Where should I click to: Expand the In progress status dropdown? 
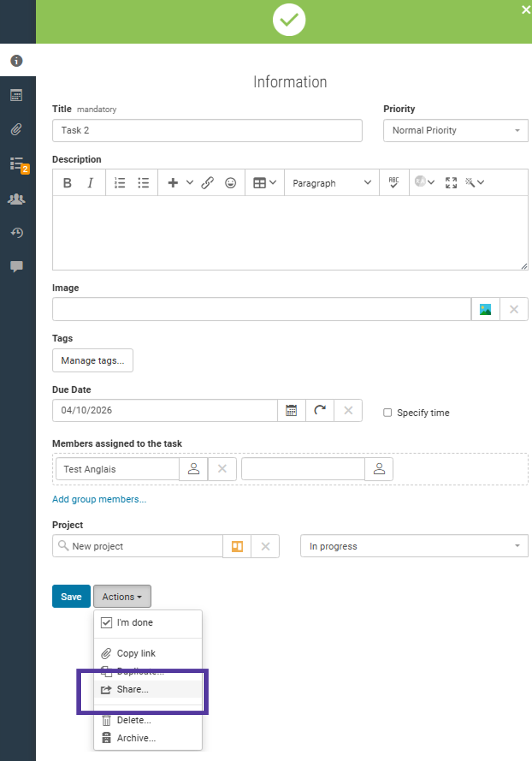point(414,547)
